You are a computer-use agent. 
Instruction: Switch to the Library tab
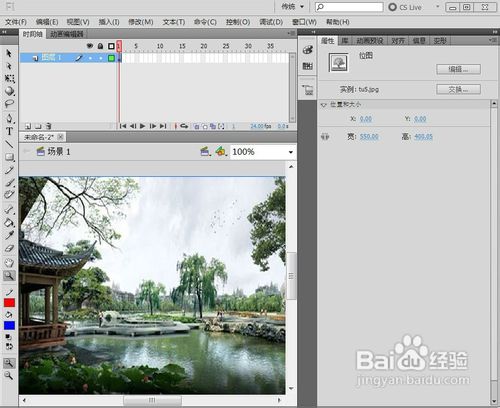click(345, 41)
